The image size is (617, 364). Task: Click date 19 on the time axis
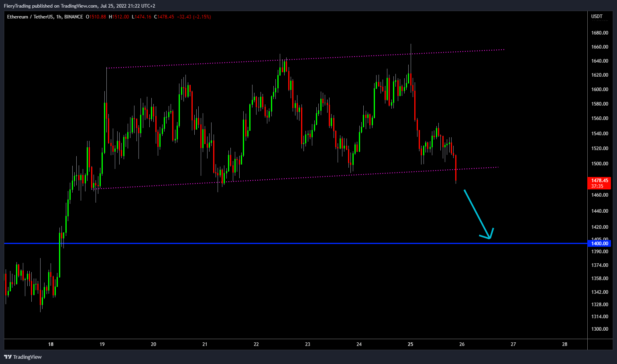pos(102,344)
